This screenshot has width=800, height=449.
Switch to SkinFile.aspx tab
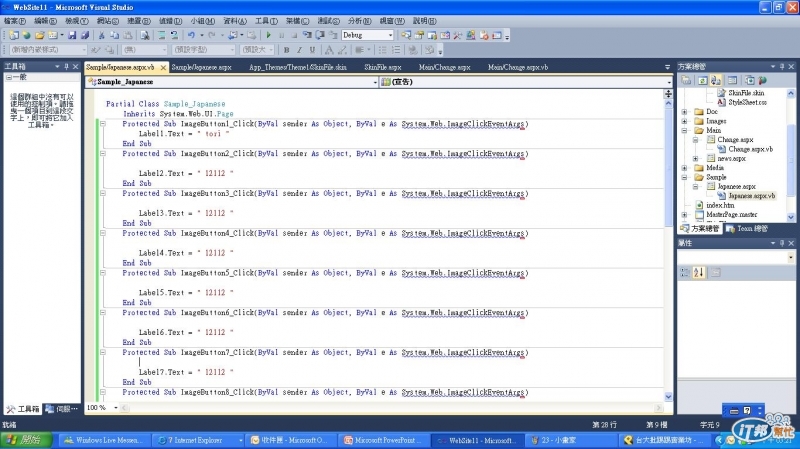coord(383,67)
